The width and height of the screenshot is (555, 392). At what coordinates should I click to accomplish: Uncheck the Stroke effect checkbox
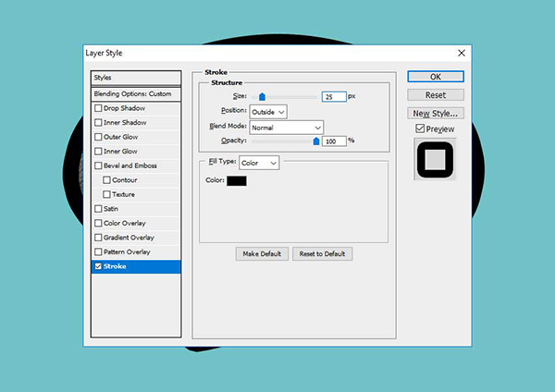coord(98,266)
